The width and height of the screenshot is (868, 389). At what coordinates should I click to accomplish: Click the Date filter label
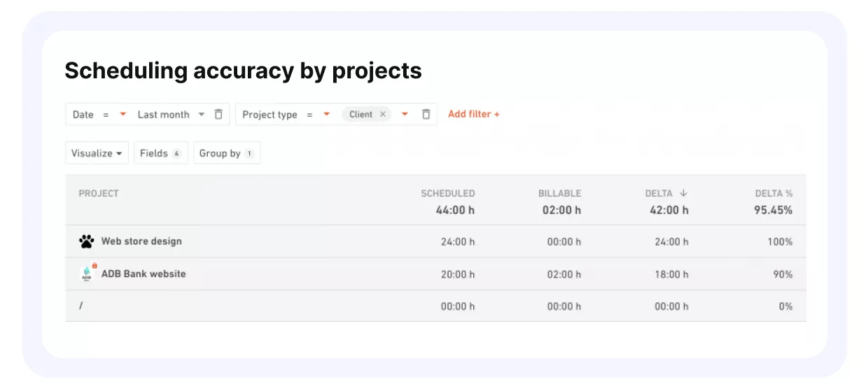pos(83,114)
